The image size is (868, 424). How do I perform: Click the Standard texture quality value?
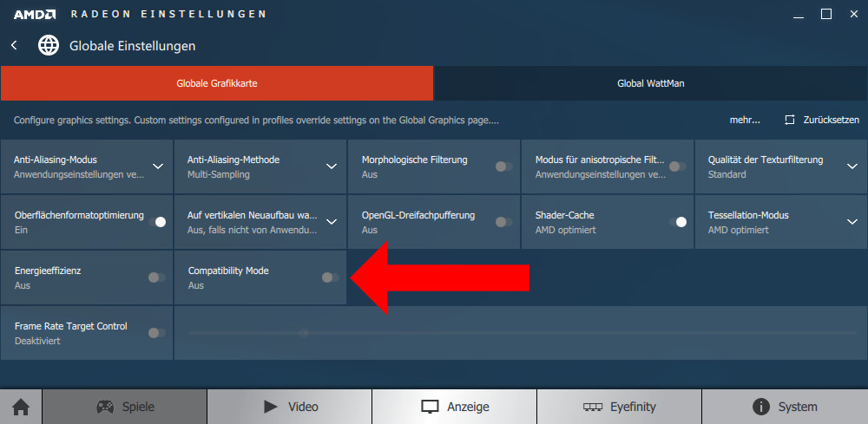pyautogui.click(x=727, y=174)
